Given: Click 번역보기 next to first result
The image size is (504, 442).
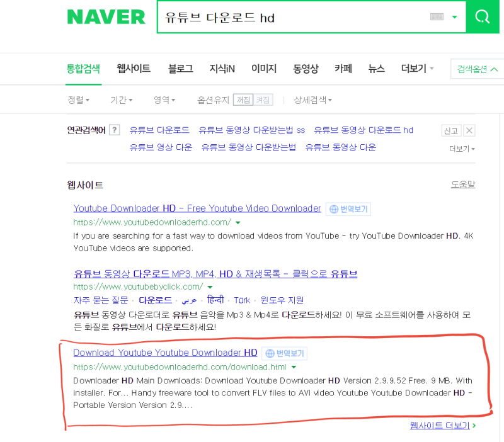Looking at the screenshot, I should [x=348, y=209].
